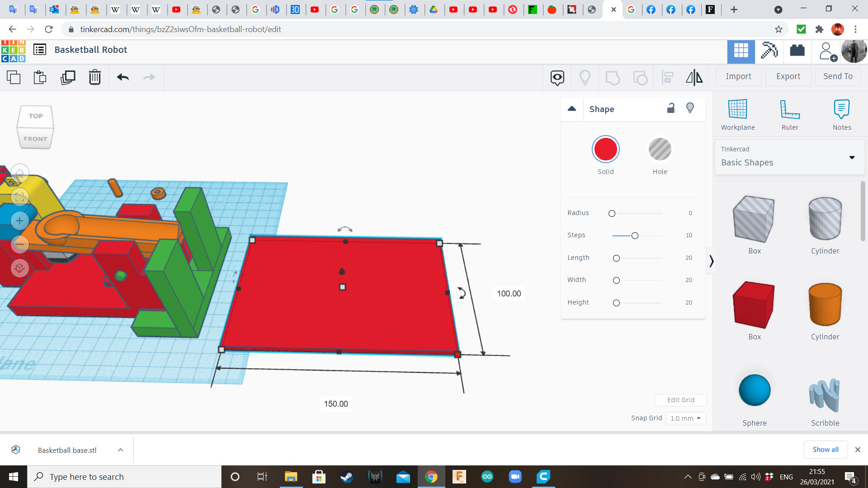Image resolution: width=868 pixels, height=488 pixels.
Task: Open the Basic Shapes category dropdown
Action: pyautogui.click(x=853, y=158)
